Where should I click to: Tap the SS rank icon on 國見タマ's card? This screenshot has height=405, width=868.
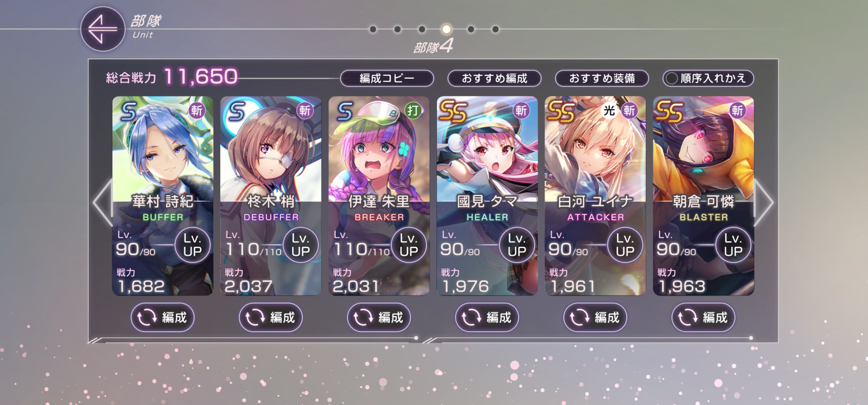coord(453,112)
